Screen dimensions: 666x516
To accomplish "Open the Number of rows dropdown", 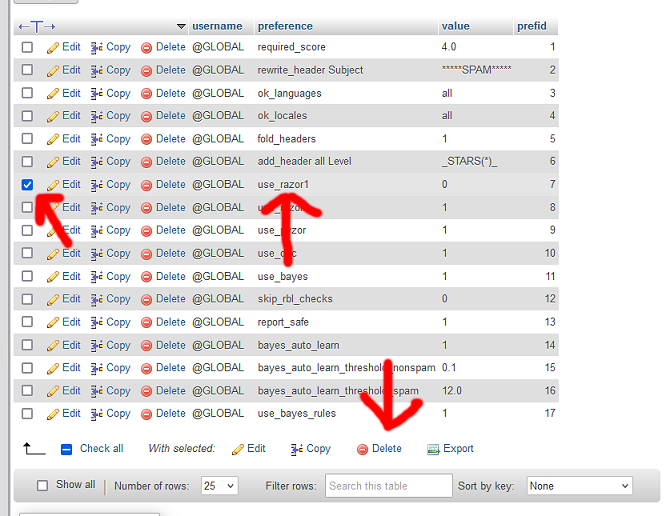I will pyautogui.click(x=217, y=486).
